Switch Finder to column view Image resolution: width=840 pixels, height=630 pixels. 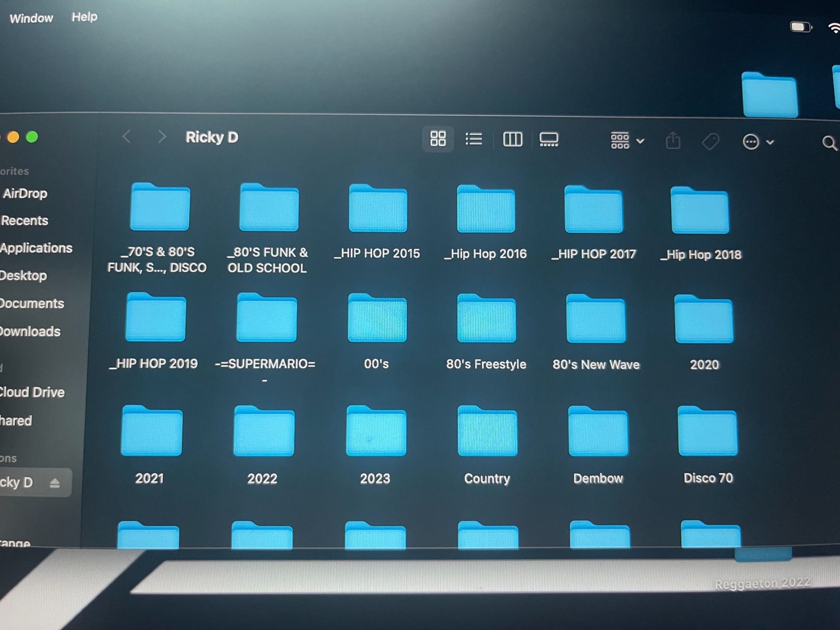[x=512, y=140]
